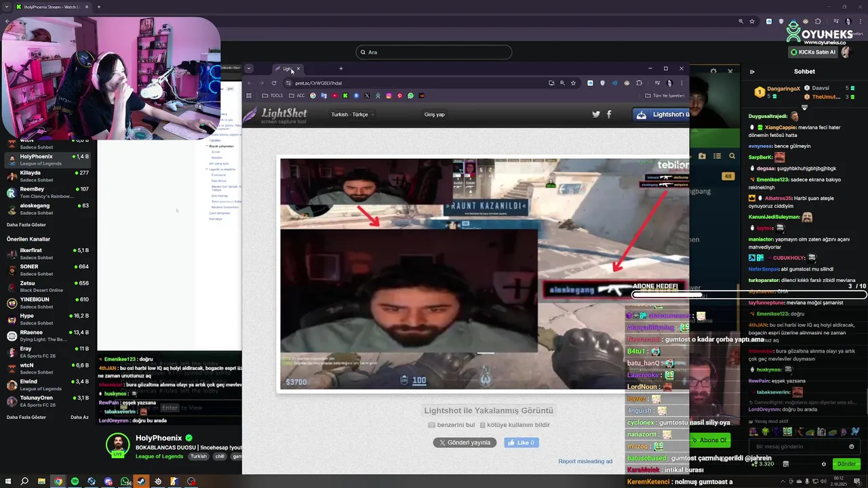Image resolution: width=868 pixels, height=488 pixels.
Task: Open the zoom magnifier icon in inner address bar
Action: 562,83
